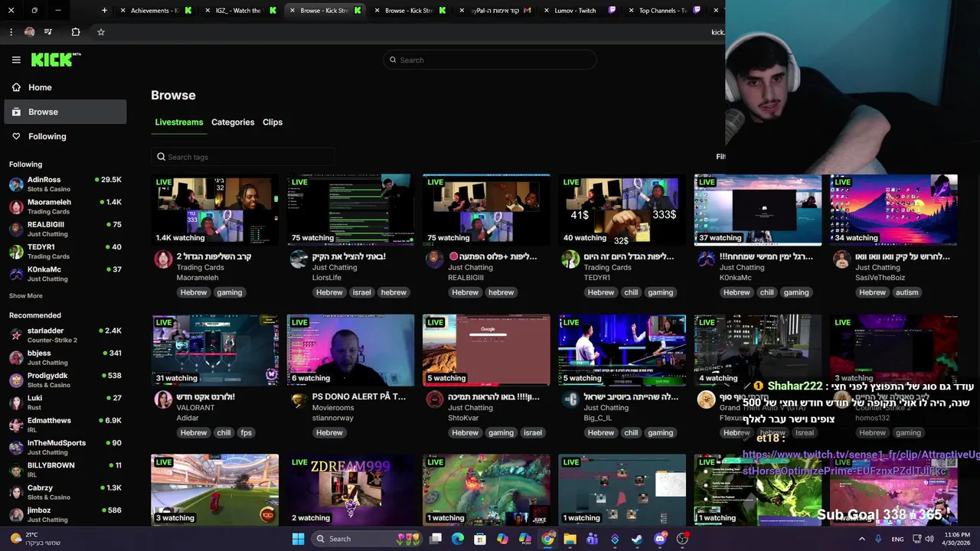Click Luki avatar in Recommended
This screenshot has width=980, height=551.
click(16, 403)
